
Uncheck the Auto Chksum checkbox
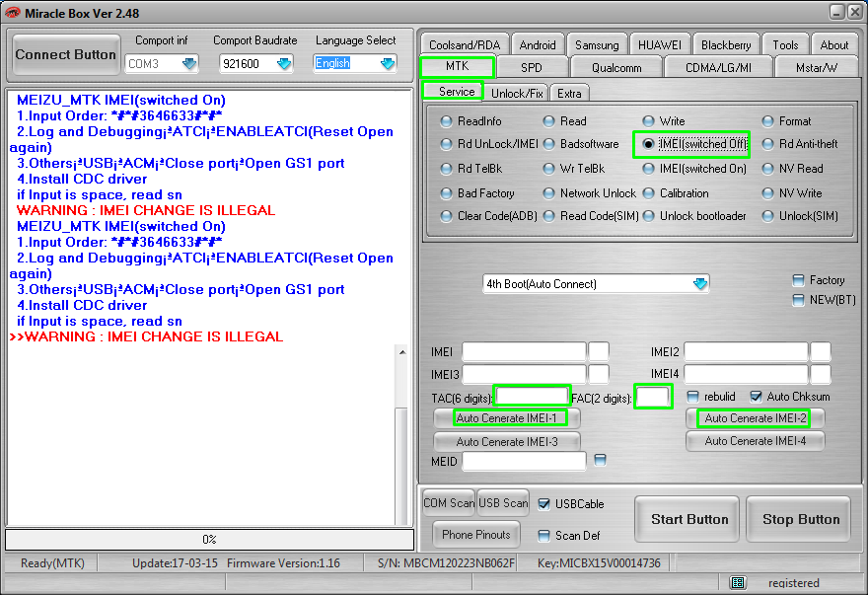tap(757, 397)
